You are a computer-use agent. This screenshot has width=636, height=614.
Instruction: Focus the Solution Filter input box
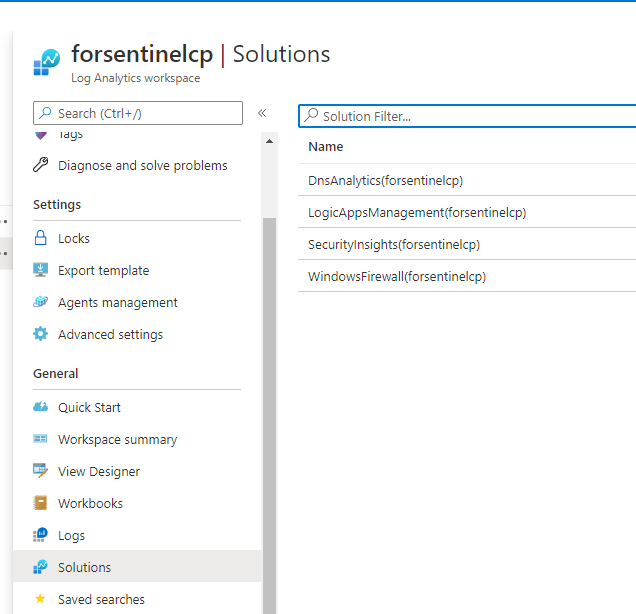pyautogui.click(x=467, y=116)
